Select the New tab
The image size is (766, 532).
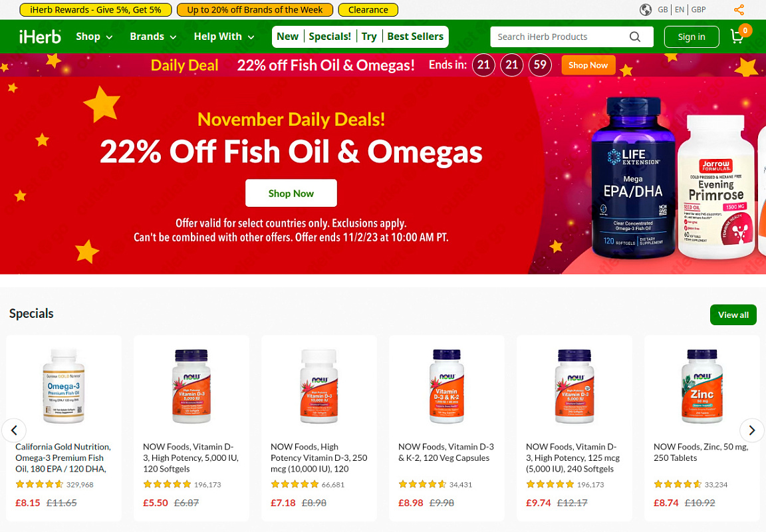(287, 37)
